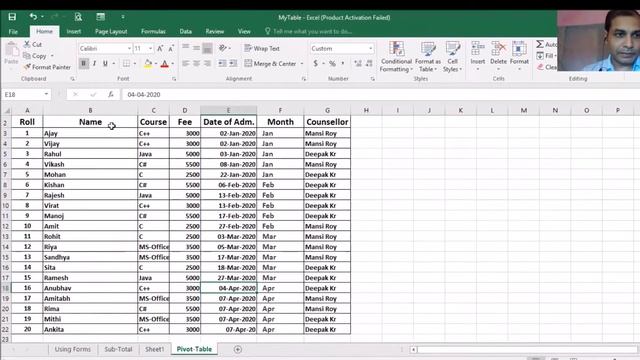Click Increase Indent icon
Viewport: 640px width, 360px height.
[233, 63]
